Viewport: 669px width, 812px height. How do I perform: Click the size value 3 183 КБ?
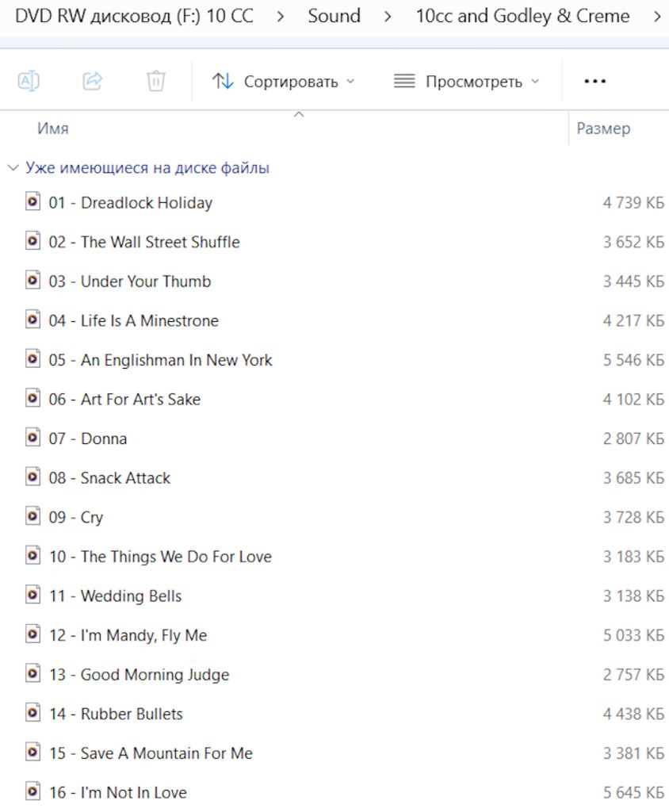[633, 557]
